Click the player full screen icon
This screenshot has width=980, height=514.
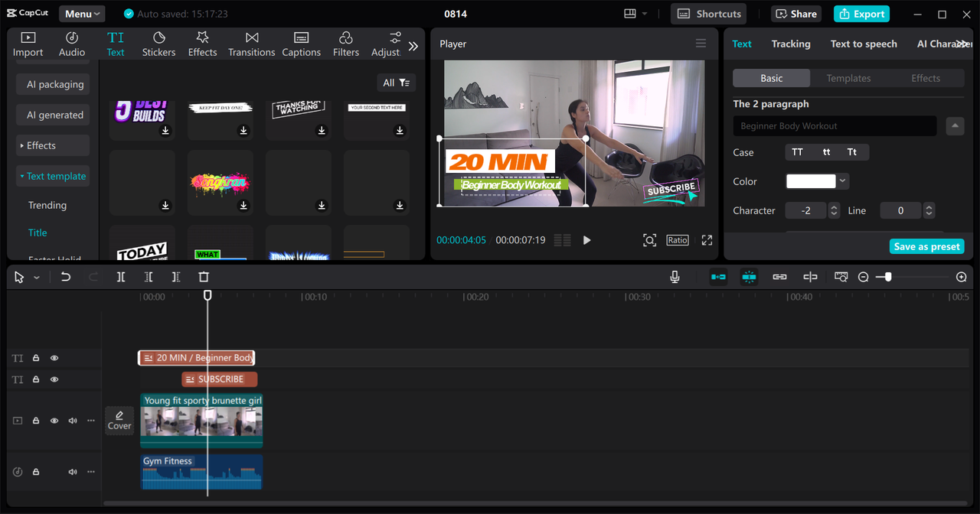(707, 240)
